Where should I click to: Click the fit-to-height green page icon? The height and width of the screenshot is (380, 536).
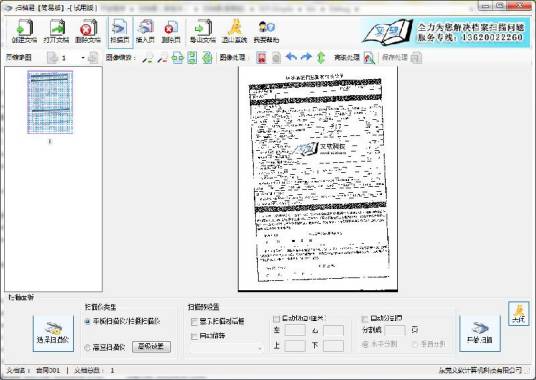(192, 58)
